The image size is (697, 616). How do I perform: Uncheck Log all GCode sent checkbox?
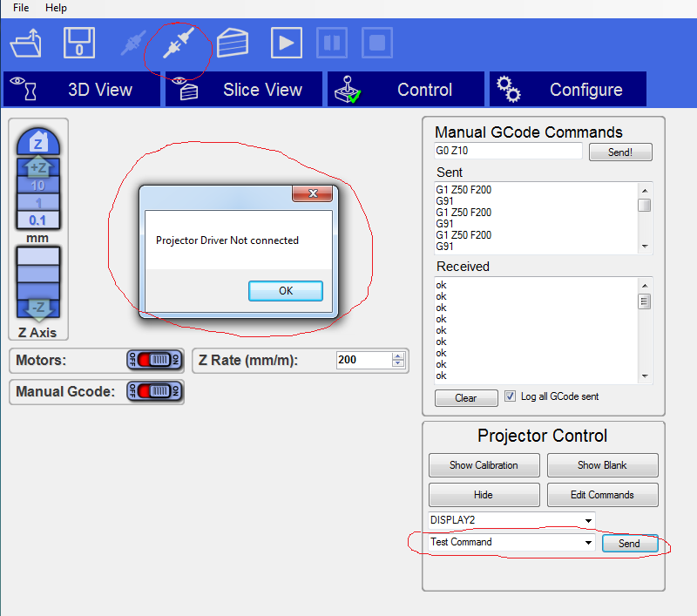[511, 396]
